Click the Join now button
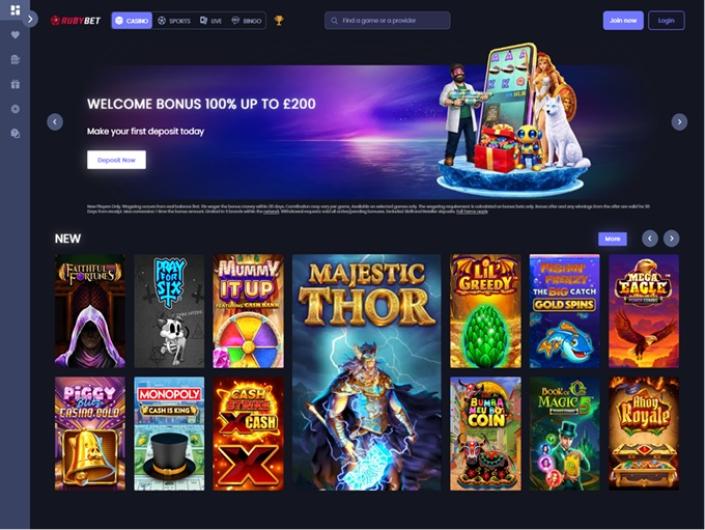Screen dimensions: 705x530 tap(623, 20)
